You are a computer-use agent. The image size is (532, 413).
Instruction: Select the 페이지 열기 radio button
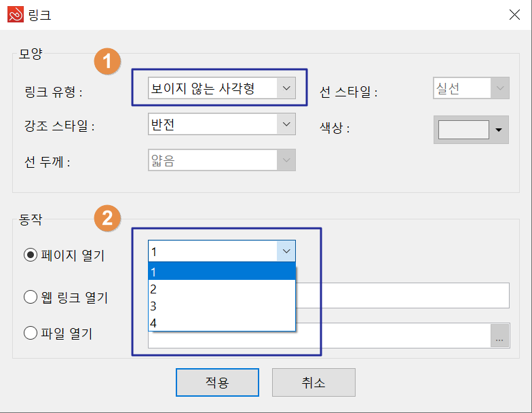click(x=31, y=255)
